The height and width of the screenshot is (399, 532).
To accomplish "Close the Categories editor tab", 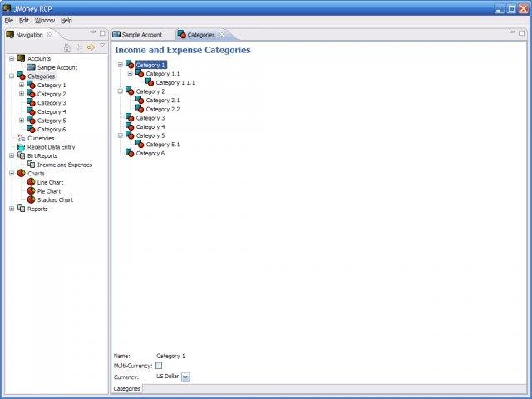I will pos(222,34).
